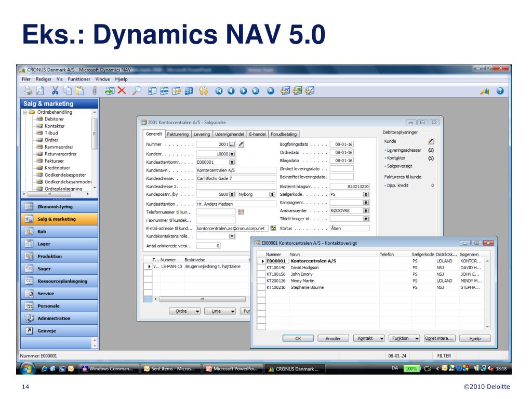Open the Funktioner menu

pyautogui.click(x=79, y=79)
